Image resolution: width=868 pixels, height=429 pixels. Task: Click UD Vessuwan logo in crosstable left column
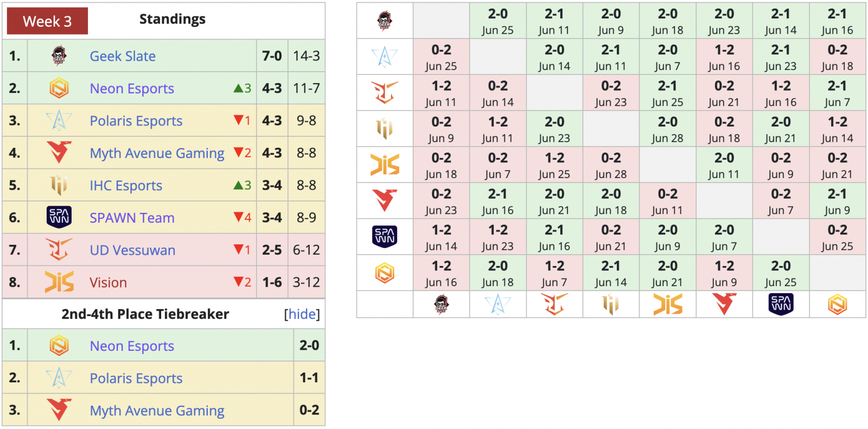pos(385,93)
